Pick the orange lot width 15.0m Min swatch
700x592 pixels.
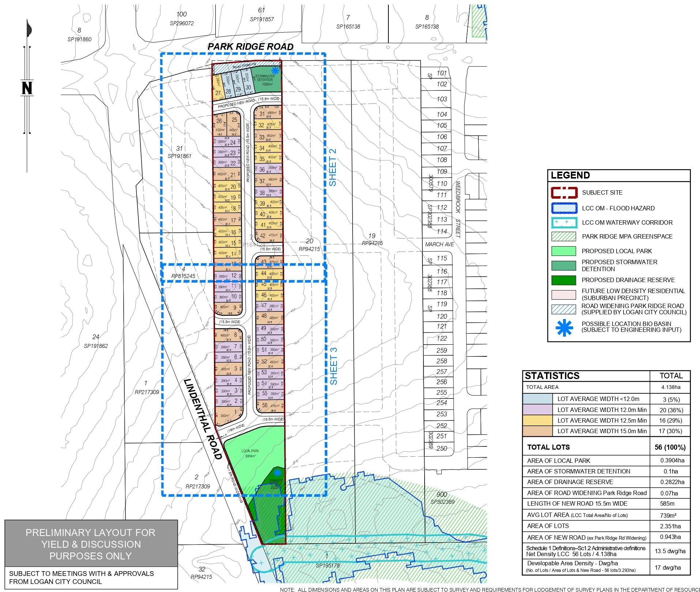pos(538,431)
